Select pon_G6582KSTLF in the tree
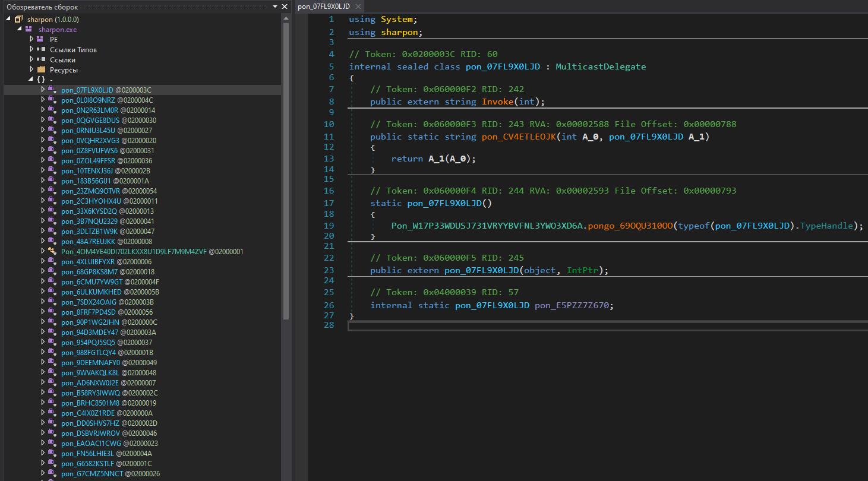Image resolution: width=868 pixels, height=481 pixels. coord(106,463)
